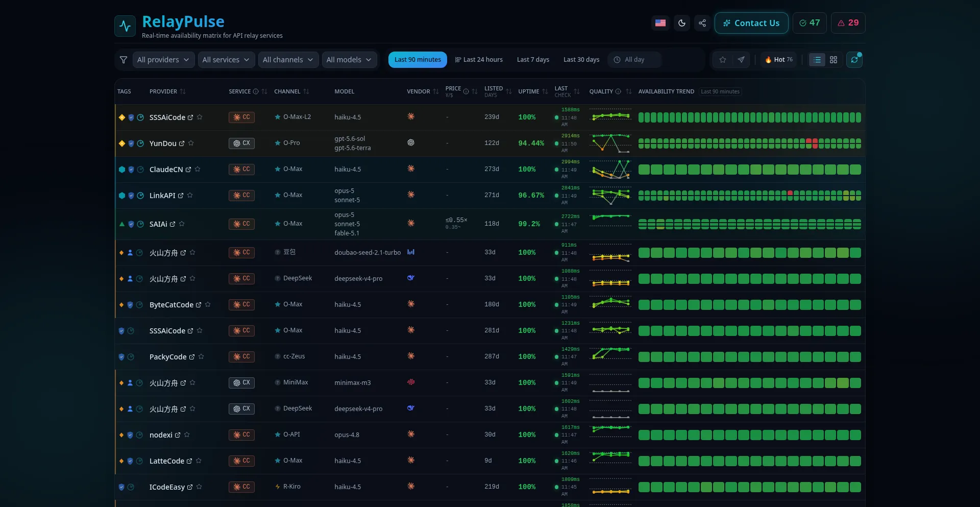Click YunDou availability trend bar
The height and width of the screenshot is (507, 980).
[x=749, y=143]
